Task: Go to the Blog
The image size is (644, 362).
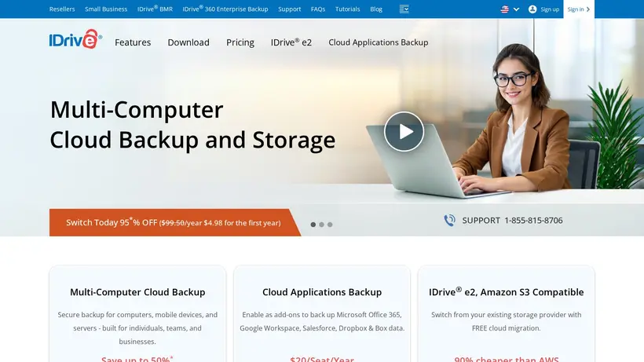Action: [x=376, y=9]
